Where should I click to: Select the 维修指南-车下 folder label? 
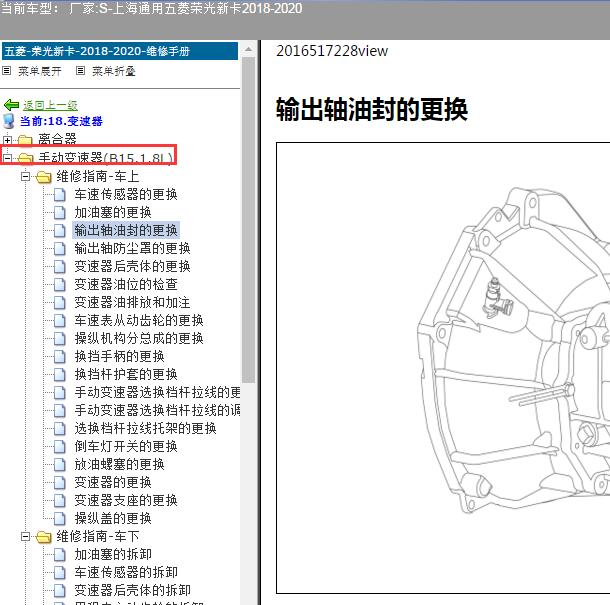[x=98, y=536]
